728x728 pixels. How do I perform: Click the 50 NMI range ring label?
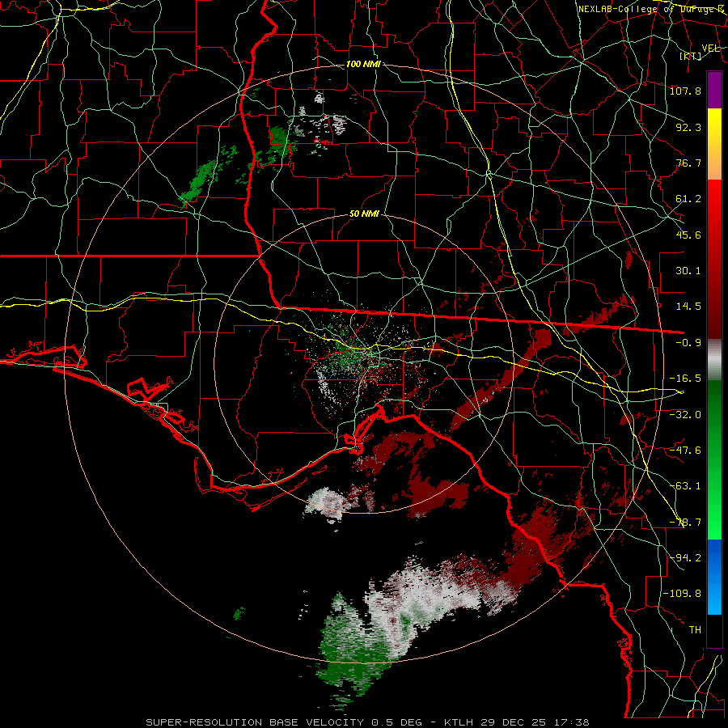[x=364, y=214]
